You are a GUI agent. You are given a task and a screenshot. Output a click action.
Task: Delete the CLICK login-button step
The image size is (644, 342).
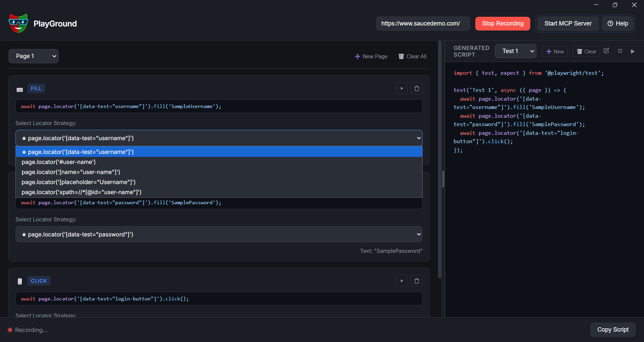417,281
